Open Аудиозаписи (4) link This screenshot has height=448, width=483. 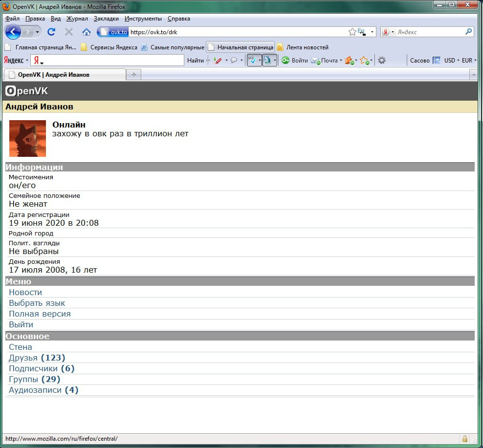pyautogui.click(x=44, y=390)
